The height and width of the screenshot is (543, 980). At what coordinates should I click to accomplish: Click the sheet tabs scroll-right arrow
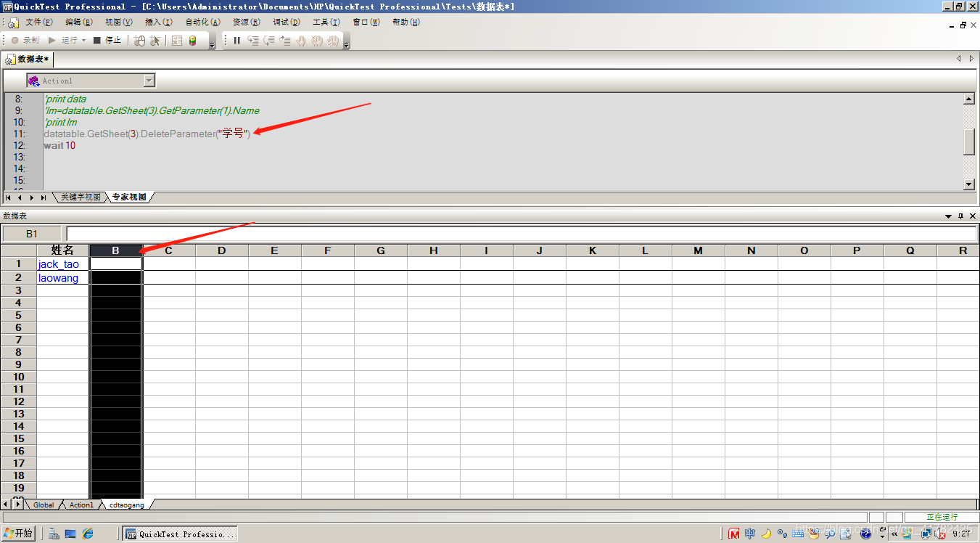(x=18, y=504)
